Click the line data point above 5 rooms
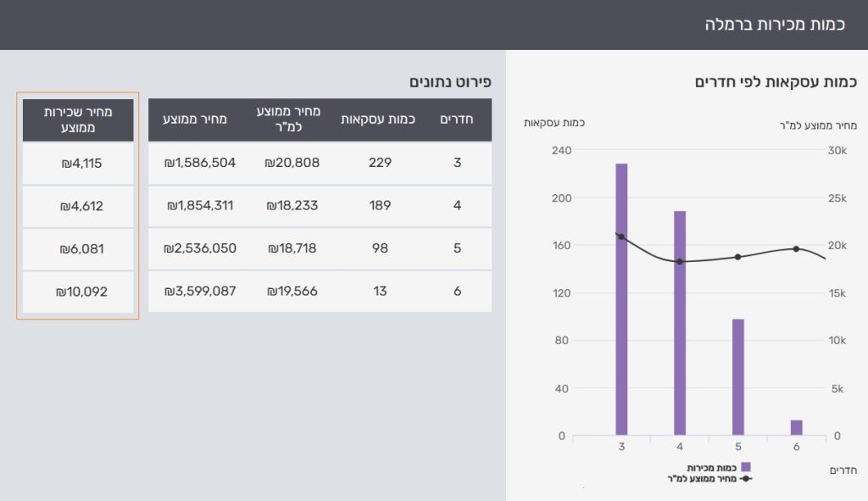This screenshot has height=501, width=868. coord(737,257)
